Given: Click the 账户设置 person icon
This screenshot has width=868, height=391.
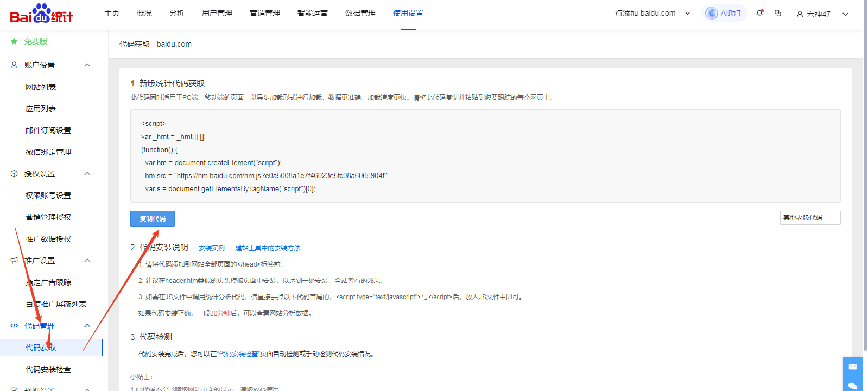Looking at the screenshot, I should tap(14, 65).
